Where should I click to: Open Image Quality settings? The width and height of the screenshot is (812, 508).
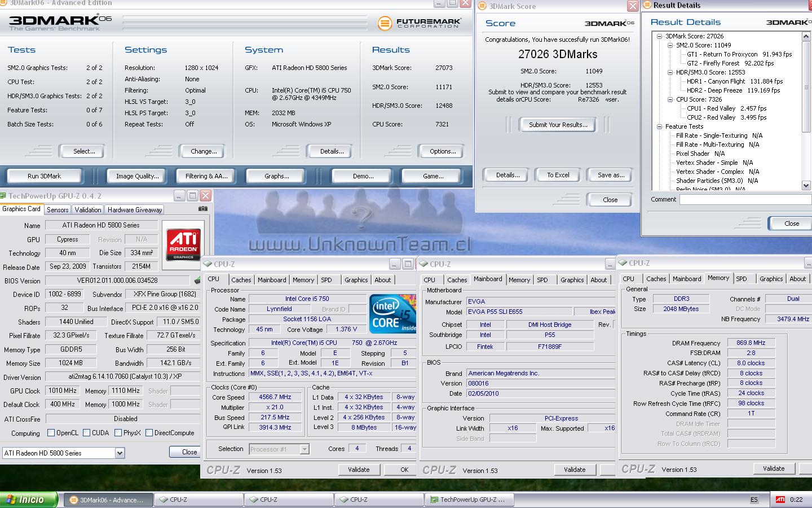(137, 176)
